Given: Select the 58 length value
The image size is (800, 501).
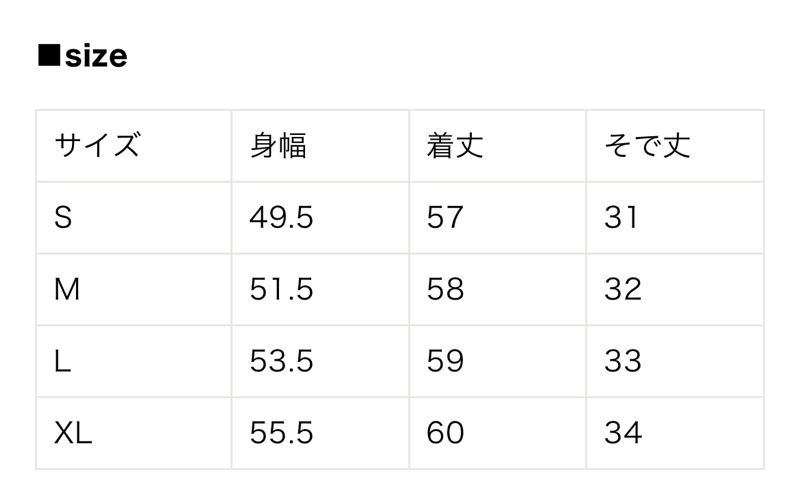Looking at the screenshot, I should pos(445,290).
